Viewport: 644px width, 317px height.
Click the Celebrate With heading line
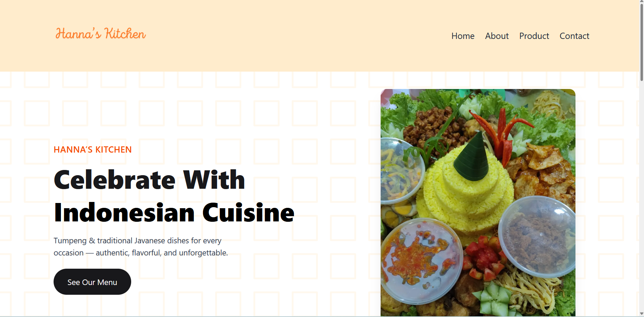pyautogui.click(x=150, y=180)
